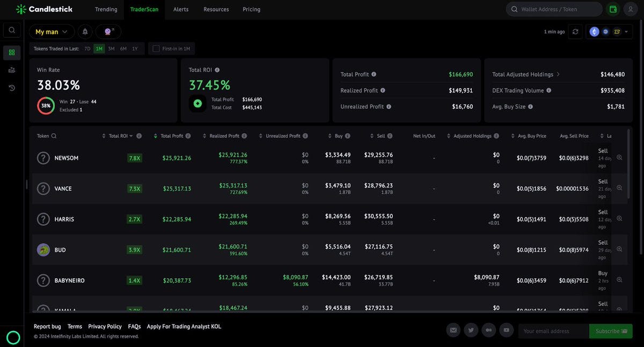Select the 1M time range
Viewport: 644px width, 347px height.
tap(99, 49)
